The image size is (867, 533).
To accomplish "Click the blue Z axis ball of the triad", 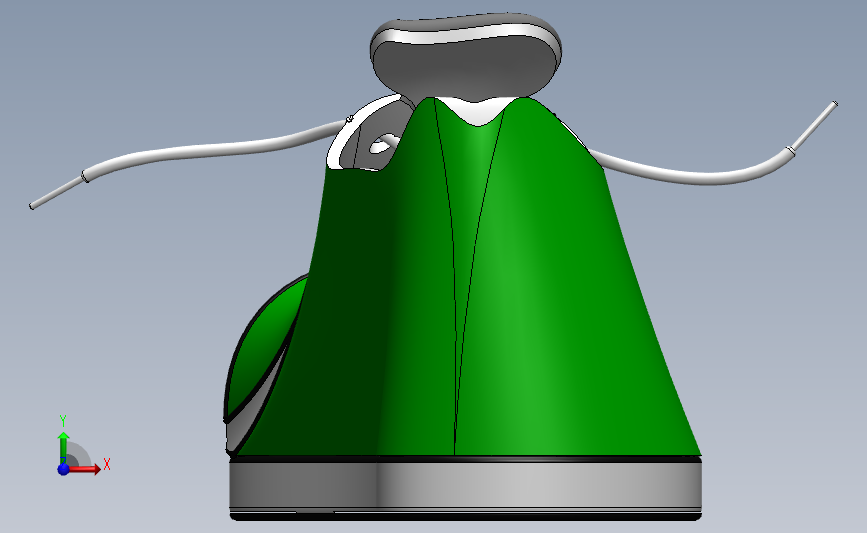I will [63, 469].
